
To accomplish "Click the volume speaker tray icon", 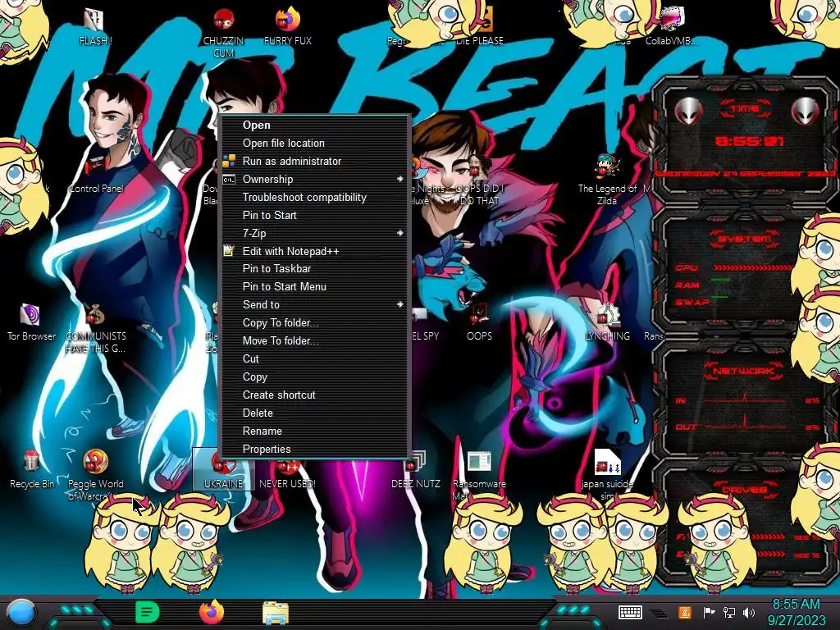I will tap(749, 612).
